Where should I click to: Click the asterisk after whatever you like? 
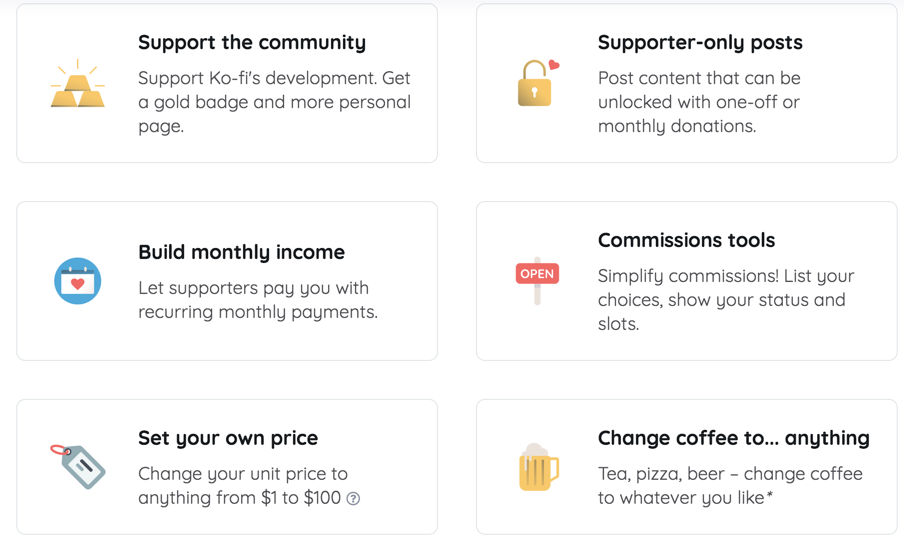[770, 495]
